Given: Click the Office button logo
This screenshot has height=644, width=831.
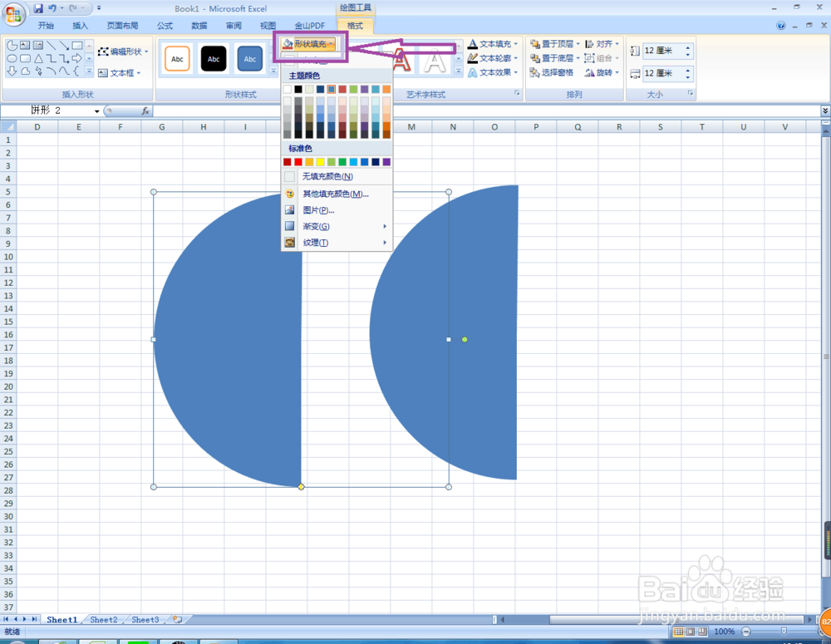Looking at the screenshot, I should tap(14, 14).
